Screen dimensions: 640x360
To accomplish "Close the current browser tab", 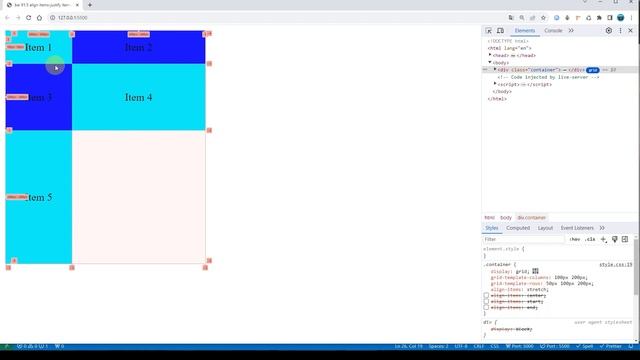I will (x=77, y=5).
